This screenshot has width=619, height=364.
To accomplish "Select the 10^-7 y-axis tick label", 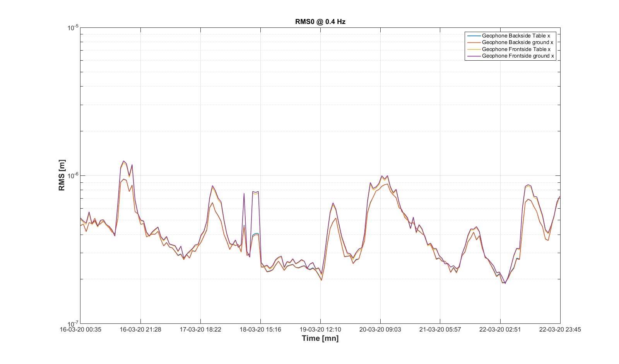I will [x=73, y=324].
